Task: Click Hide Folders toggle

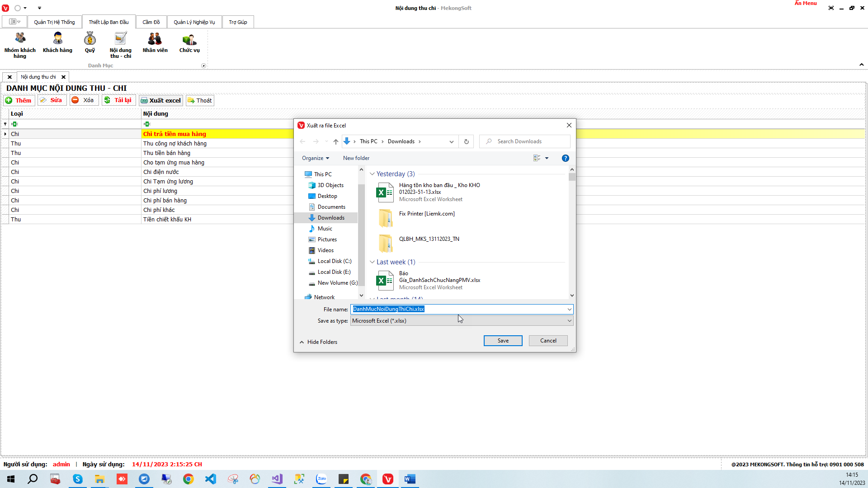Action: (319, 342)
